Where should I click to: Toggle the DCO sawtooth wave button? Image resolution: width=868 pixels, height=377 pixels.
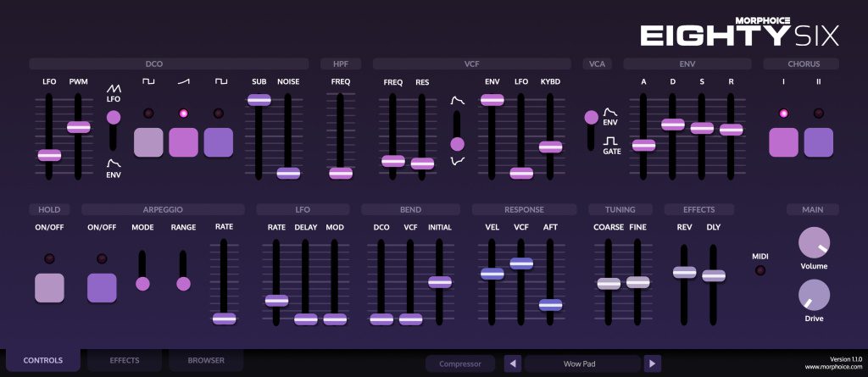point(183,142)
